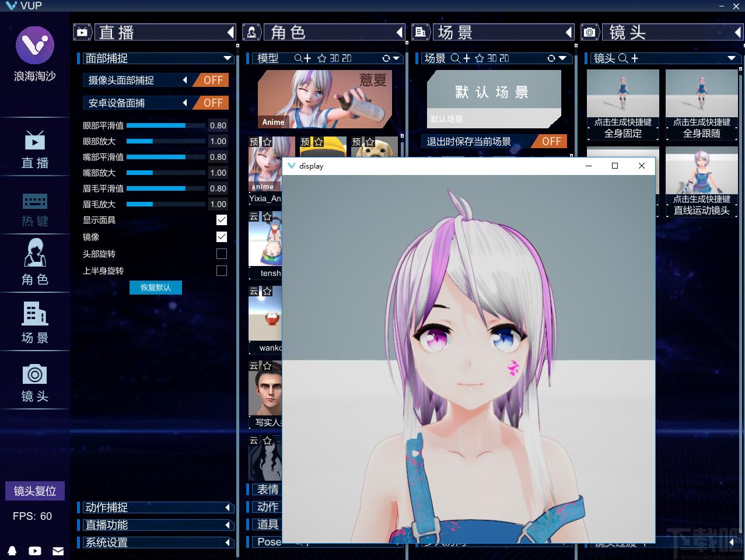Click the QQ penguin icon at bottom left

[x=12, y=551]
